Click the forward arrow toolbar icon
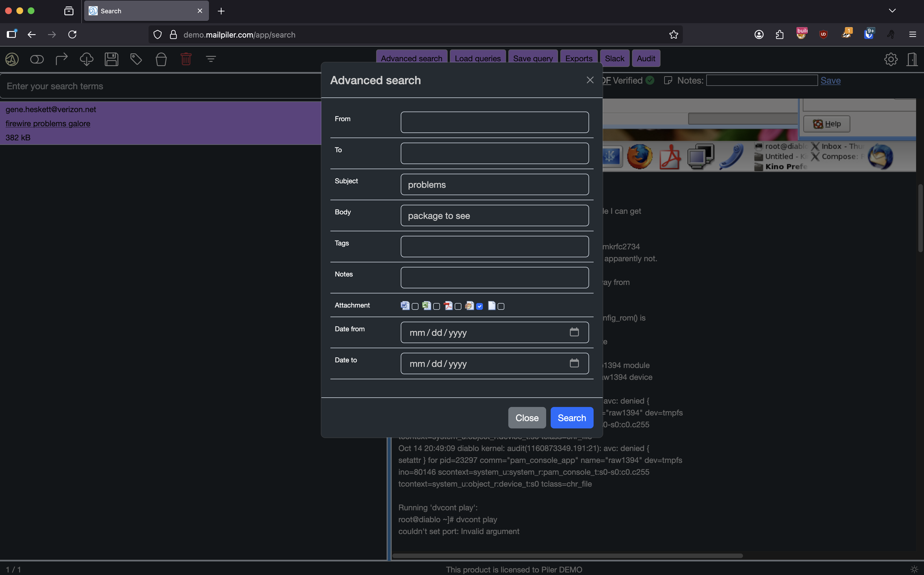 pyautogui.click(x=62, y=59)
